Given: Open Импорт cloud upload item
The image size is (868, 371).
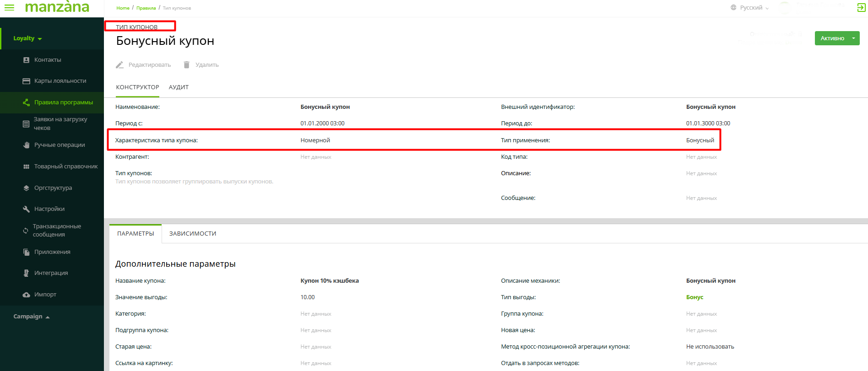Looking at the screenshot, I should [45, 295].
